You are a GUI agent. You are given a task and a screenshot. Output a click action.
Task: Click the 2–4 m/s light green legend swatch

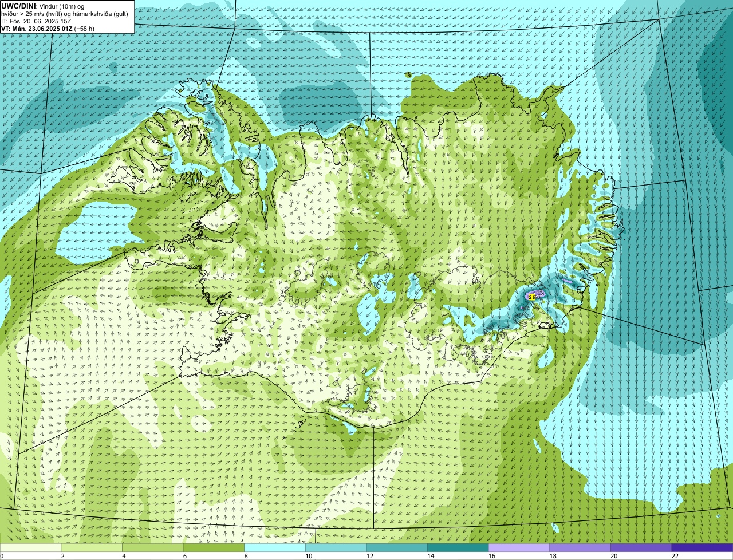[92, 547]
